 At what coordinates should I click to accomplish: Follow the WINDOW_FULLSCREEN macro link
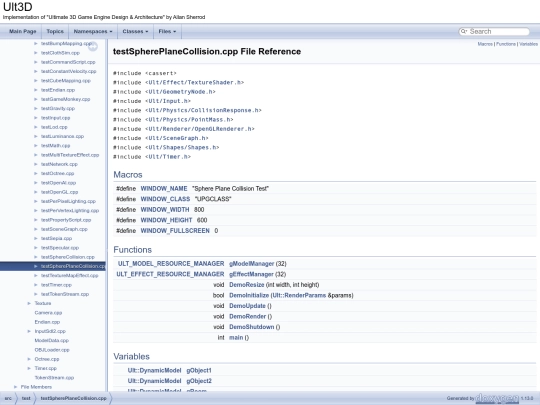click(x=175, y=231)
